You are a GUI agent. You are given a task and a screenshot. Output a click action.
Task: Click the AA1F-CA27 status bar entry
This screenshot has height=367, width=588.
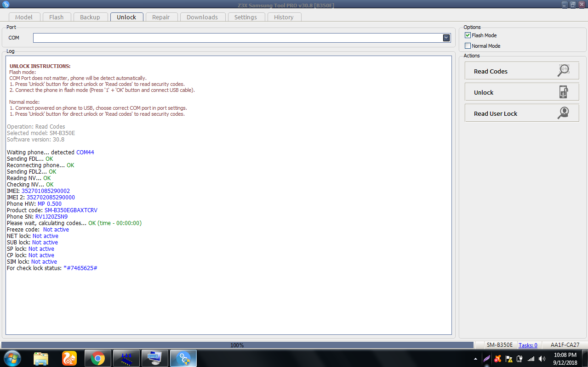(x=565, y=345)
